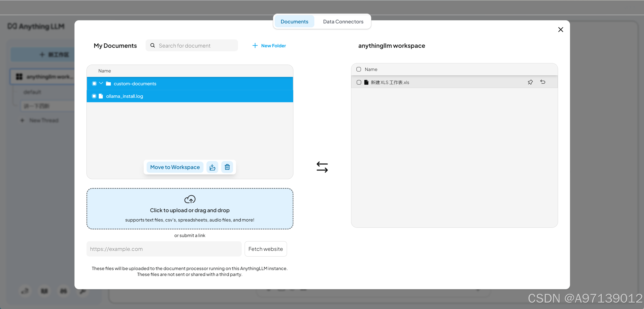
Task: Click the Move to Workspace button
Action: (175, 167)
